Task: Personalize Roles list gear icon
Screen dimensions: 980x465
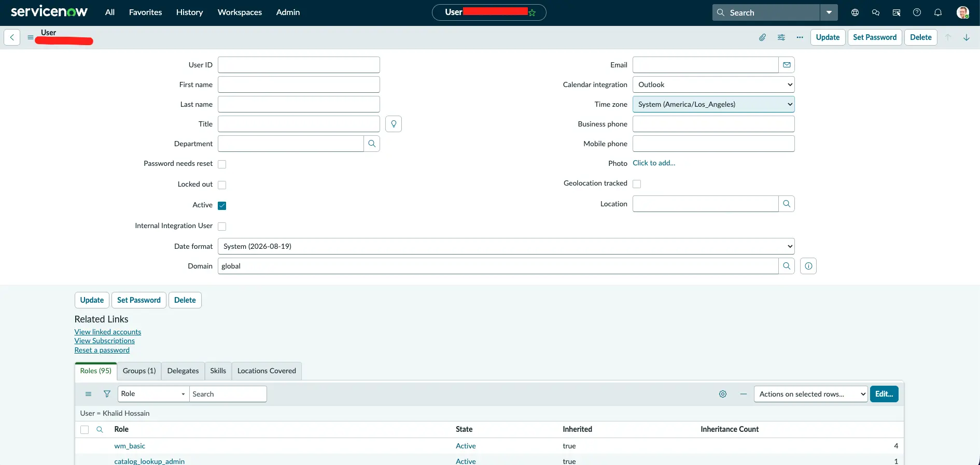Action: (x=723, y=394)
